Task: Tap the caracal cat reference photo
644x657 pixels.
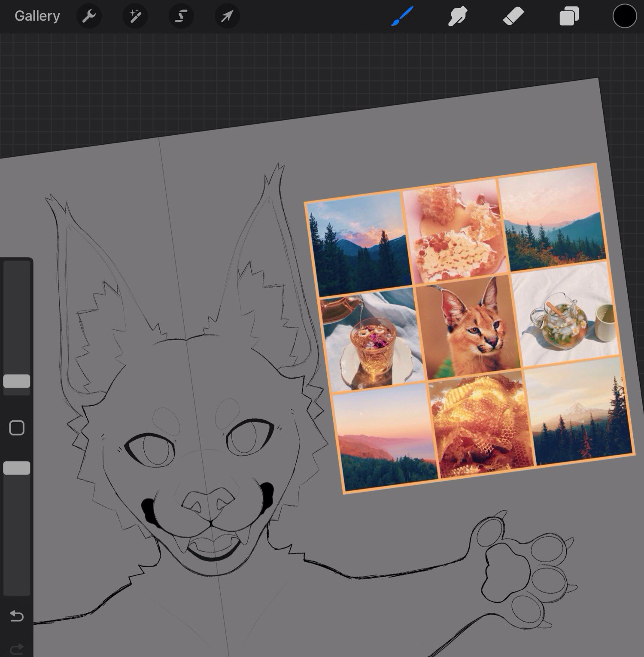Action: (x=469, y=327)
